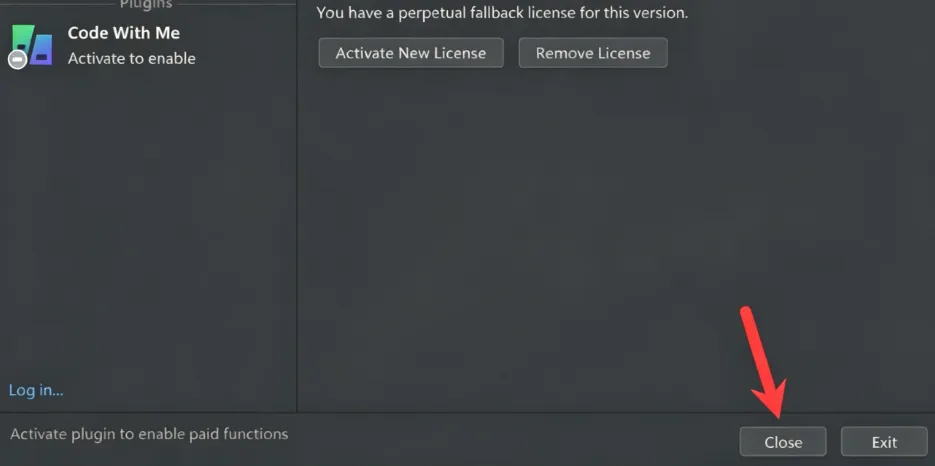Viewport: 935px width, 466px height.
Task: Click the blue part of the plugin logo
Action: [x=42, y=50]
